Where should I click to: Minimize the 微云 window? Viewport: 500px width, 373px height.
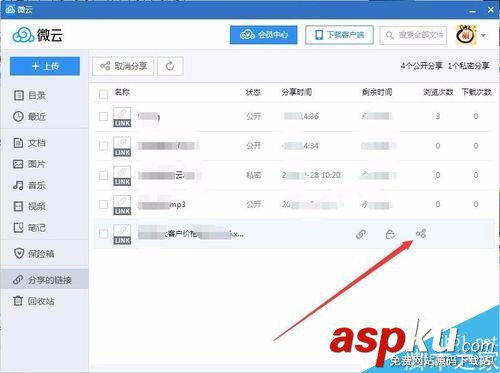[472, 11]
